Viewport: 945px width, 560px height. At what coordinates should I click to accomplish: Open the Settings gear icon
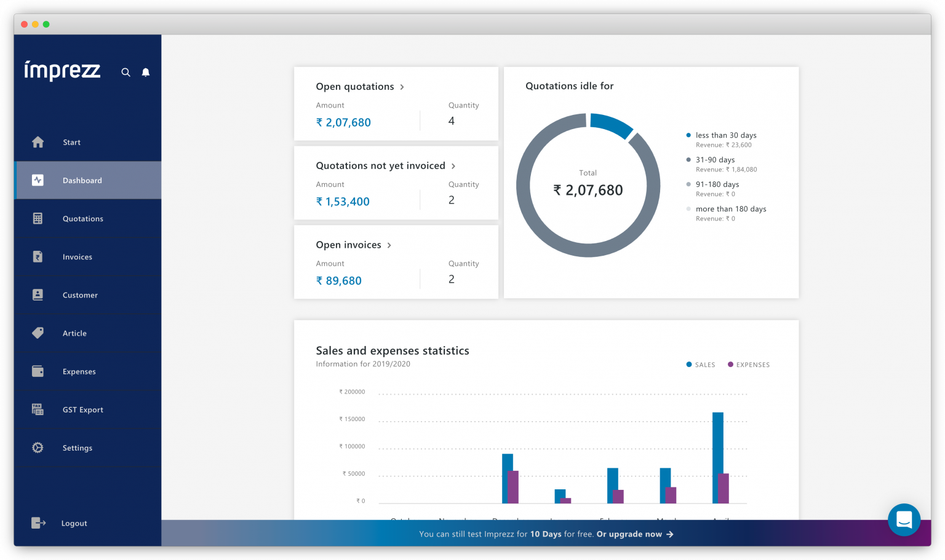(38, 448)
